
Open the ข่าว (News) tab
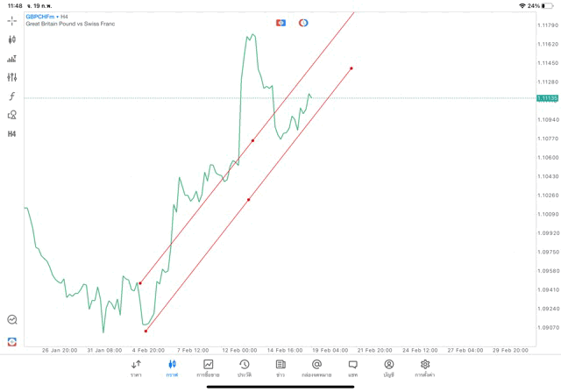[280, 367]
